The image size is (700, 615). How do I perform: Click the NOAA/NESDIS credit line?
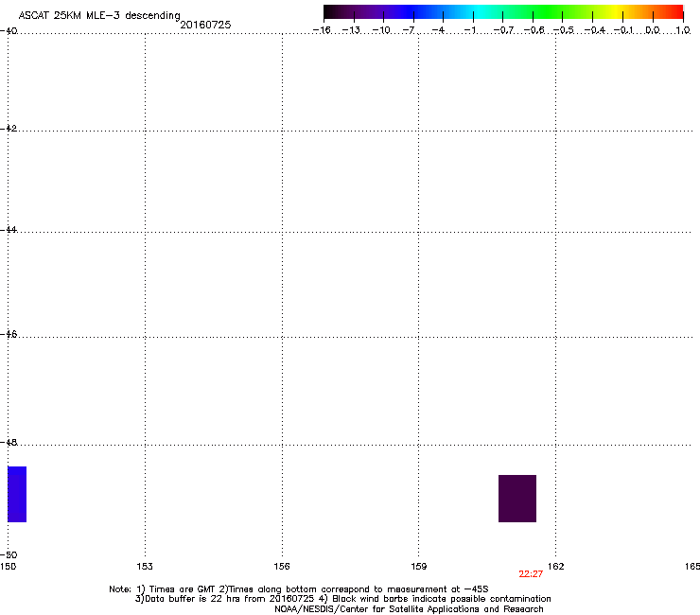click(x=409, y=609)
